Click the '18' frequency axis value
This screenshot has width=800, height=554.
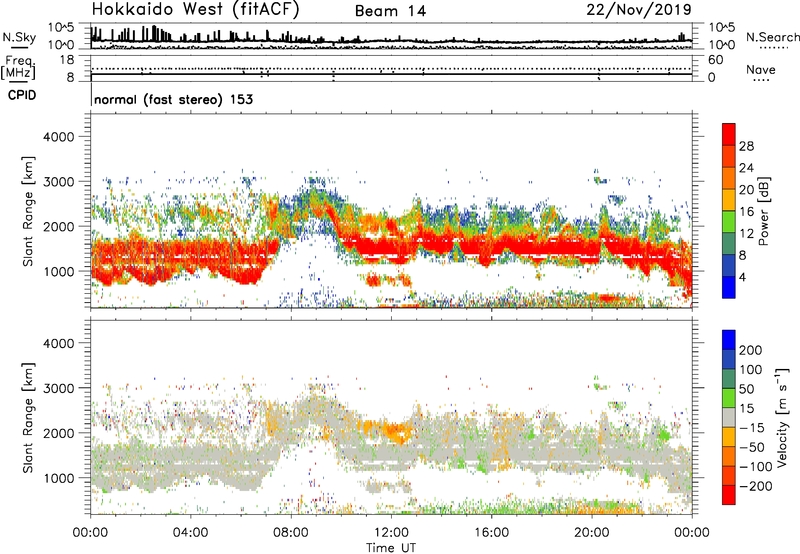point(67,59)
